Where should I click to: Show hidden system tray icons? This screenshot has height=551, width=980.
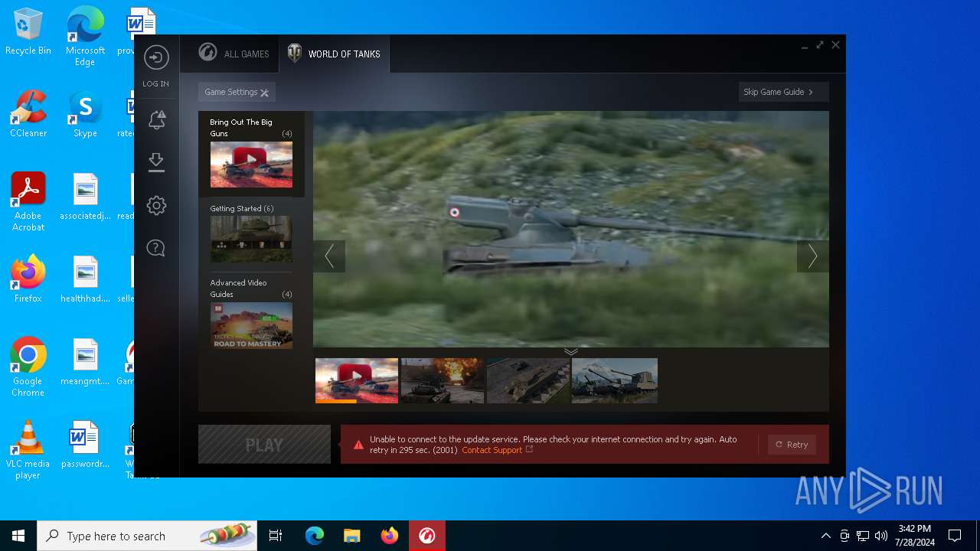(x=825, y=536)
